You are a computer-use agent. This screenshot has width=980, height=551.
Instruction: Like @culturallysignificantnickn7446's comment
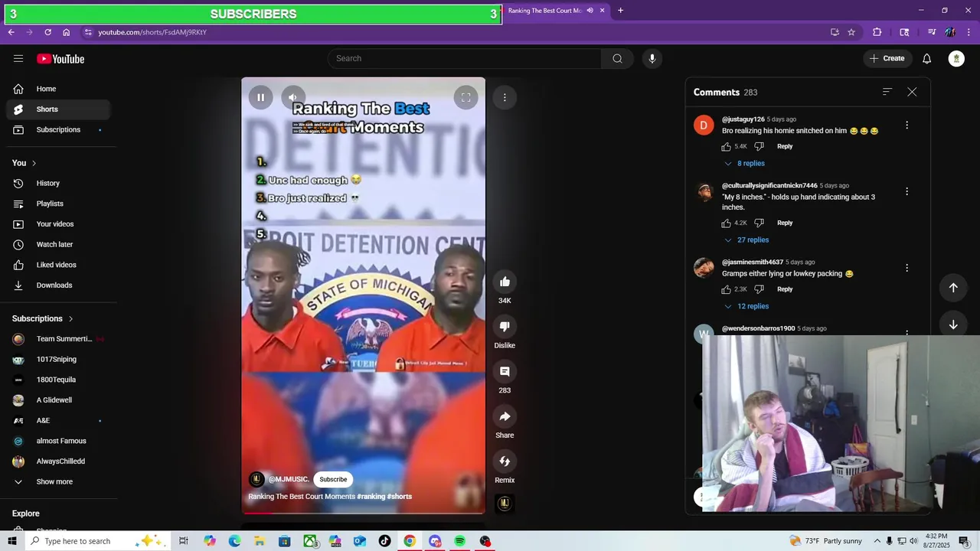click(726, 223)
